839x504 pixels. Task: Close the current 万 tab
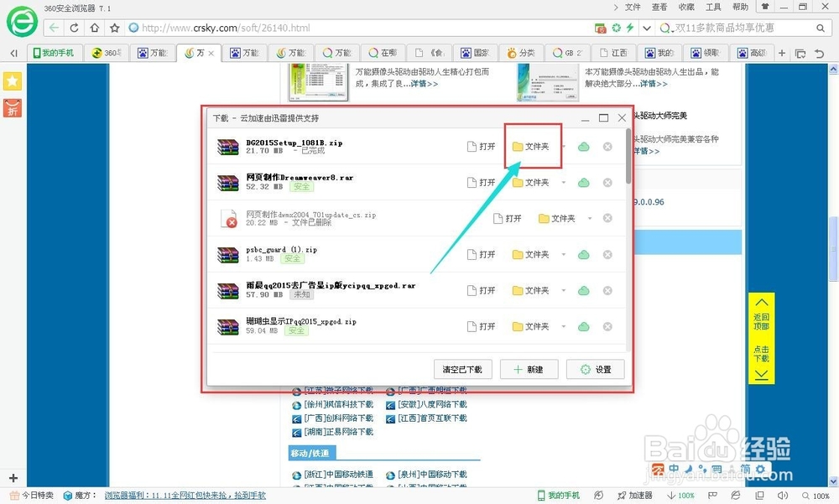pos(211,53)
